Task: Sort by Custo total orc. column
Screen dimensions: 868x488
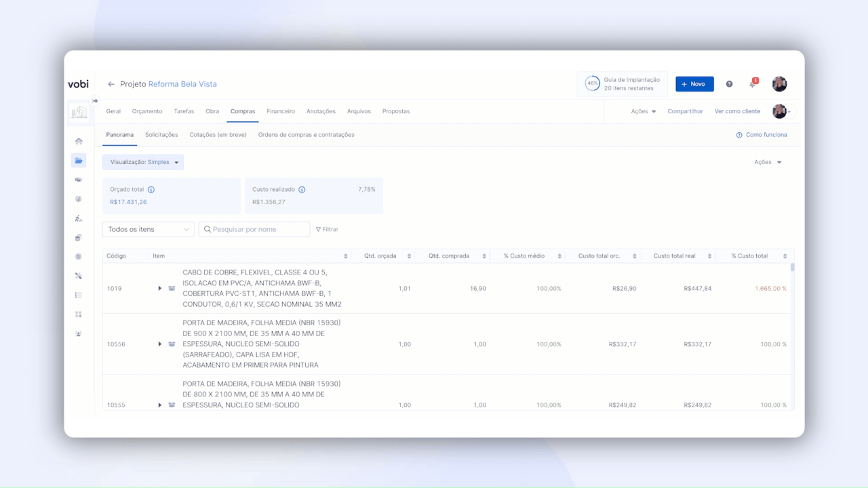Action: click(635, 256)
